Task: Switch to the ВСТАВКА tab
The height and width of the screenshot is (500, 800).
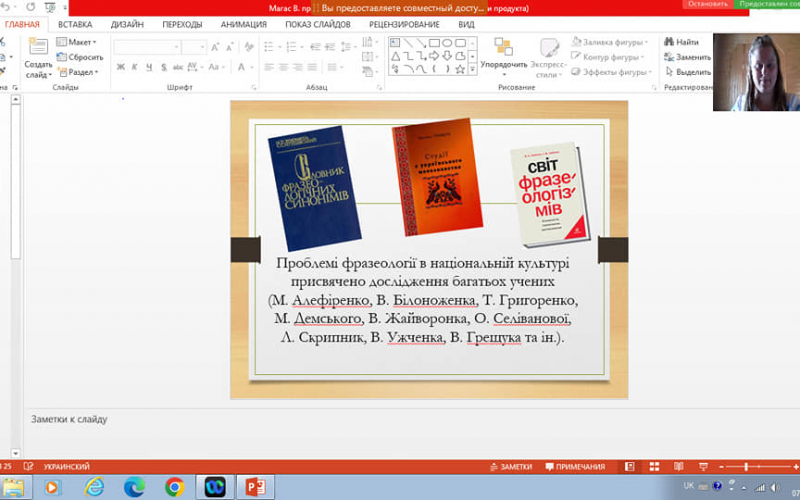Action: pyautogui.click(x=75, y=22)
